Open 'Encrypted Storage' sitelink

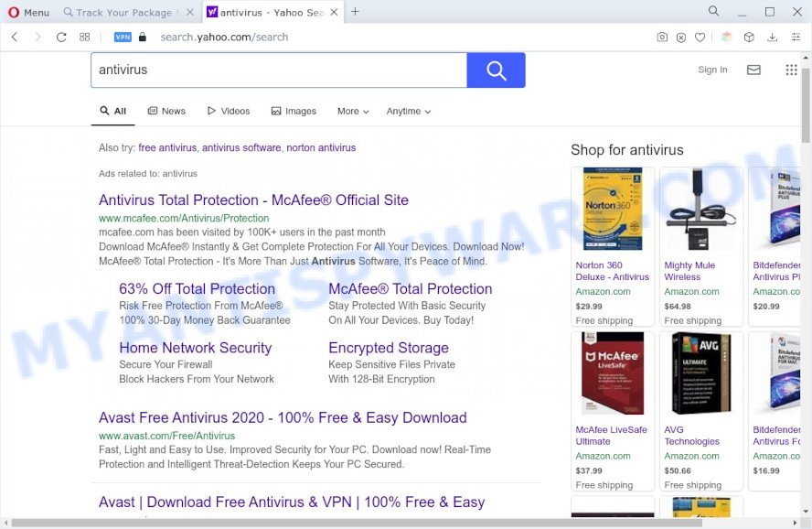[x=389, y=348]
